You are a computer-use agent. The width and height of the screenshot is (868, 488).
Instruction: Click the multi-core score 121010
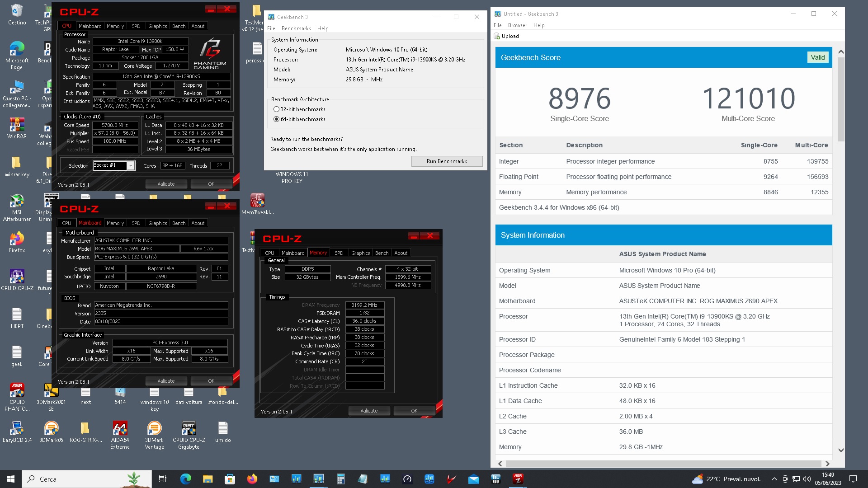(x=748, y=99)
